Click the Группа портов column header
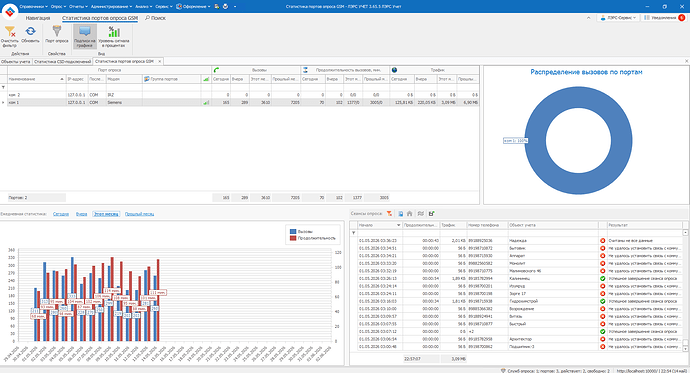 [x=172, y=79]
